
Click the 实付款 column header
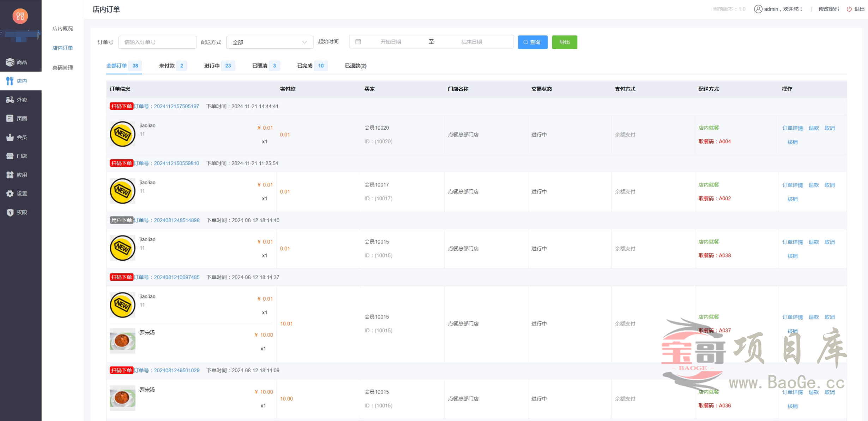coord(288,89)
